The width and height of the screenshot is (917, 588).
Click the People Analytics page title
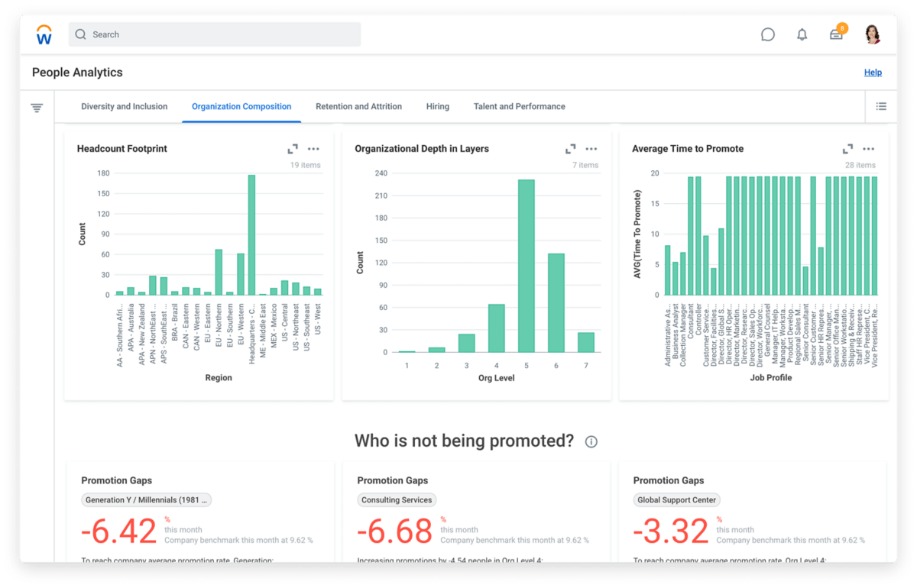point(77,73)
